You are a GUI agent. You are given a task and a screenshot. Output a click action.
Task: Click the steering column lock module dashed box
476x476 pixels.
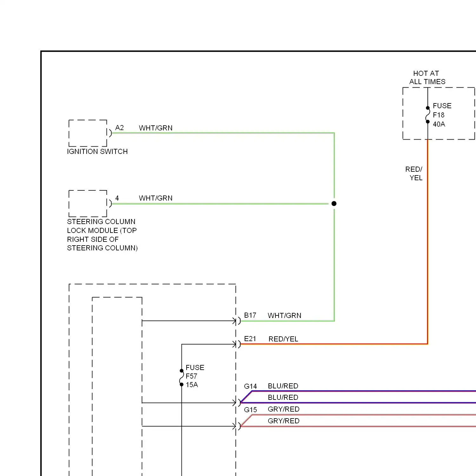pos(88,203)
